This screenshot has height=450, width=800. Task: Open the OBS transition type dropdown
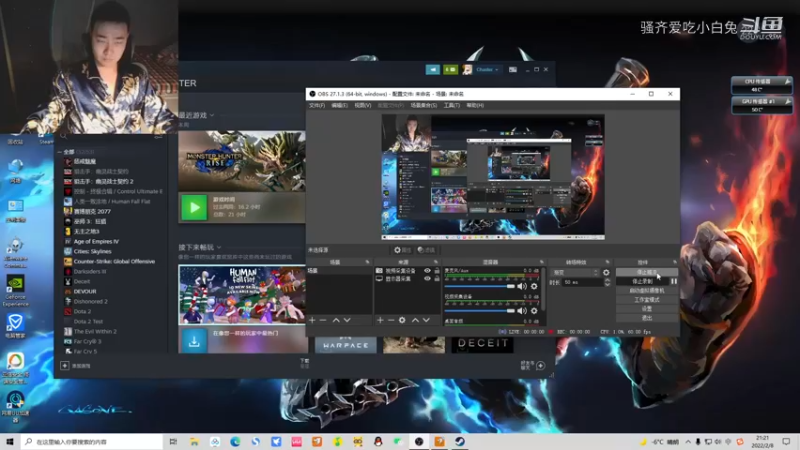[x=574, y=272]
